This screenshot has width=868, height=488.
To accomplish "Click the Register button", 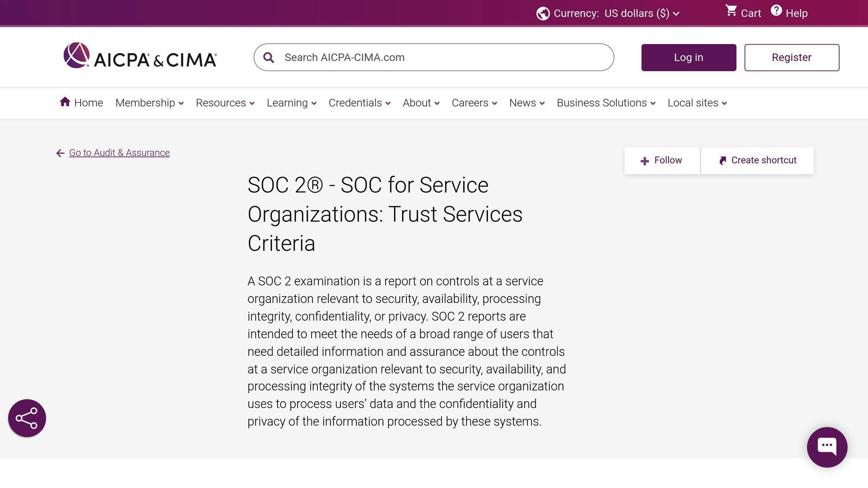I will click(x=792, y=57).
